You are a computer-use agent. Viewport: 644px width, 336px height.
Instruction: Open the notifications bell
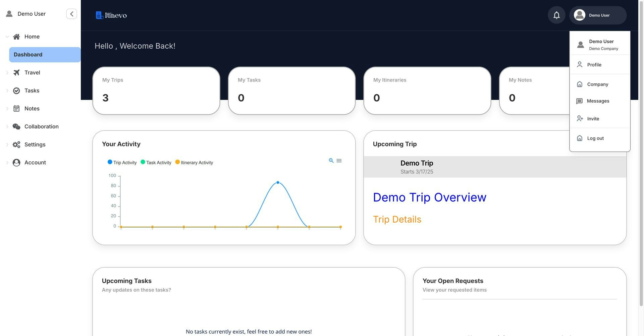556,15
